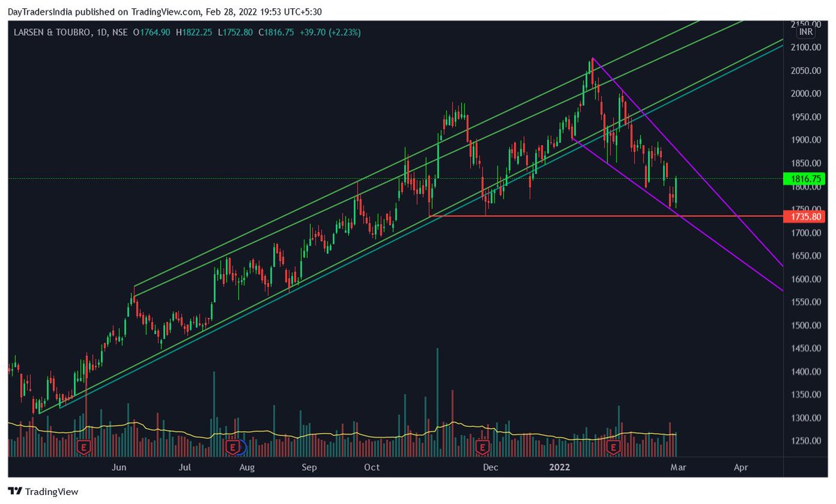Click the Jul label on time axis
Image resolution: width=836 pixels, height=504 pixels.
click(x=185, y=468)
